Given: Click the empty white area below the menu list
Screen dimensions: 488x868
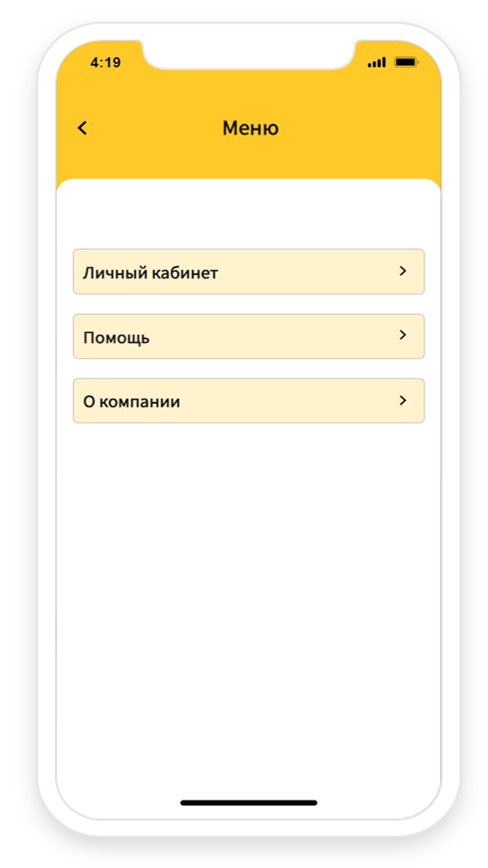Looking at the screenshot, I should point(248,590).
